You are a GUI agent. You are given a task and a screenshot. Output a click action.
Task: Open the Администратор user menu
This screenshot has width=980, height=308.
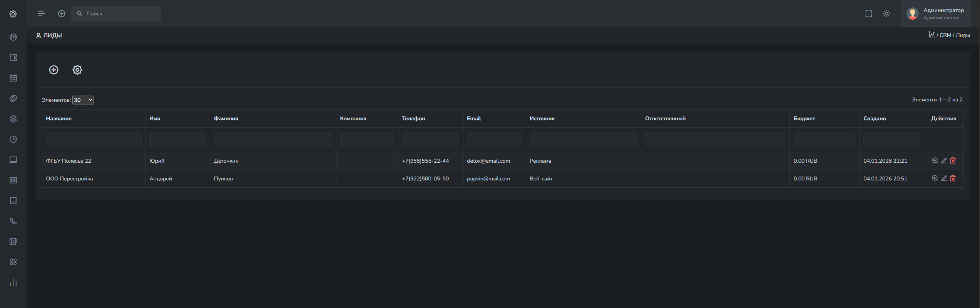point(940,14)
